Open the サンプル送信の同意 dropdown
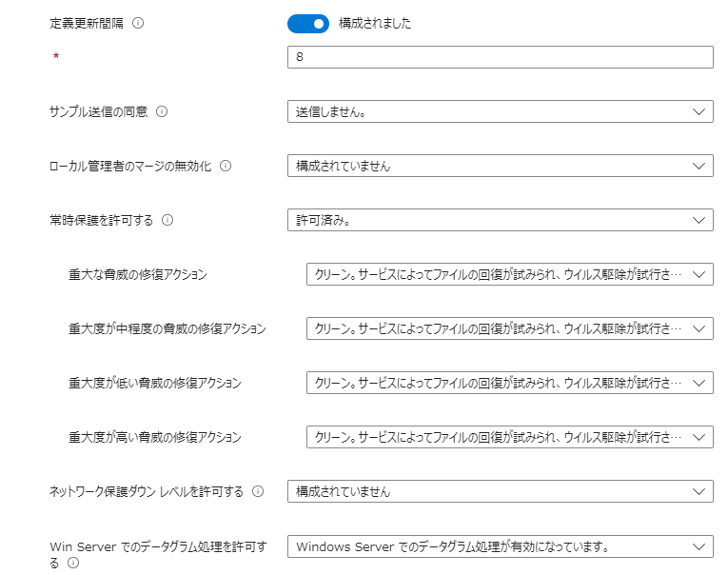This screenshot has height=575, width=728. [x=500, y=111]
